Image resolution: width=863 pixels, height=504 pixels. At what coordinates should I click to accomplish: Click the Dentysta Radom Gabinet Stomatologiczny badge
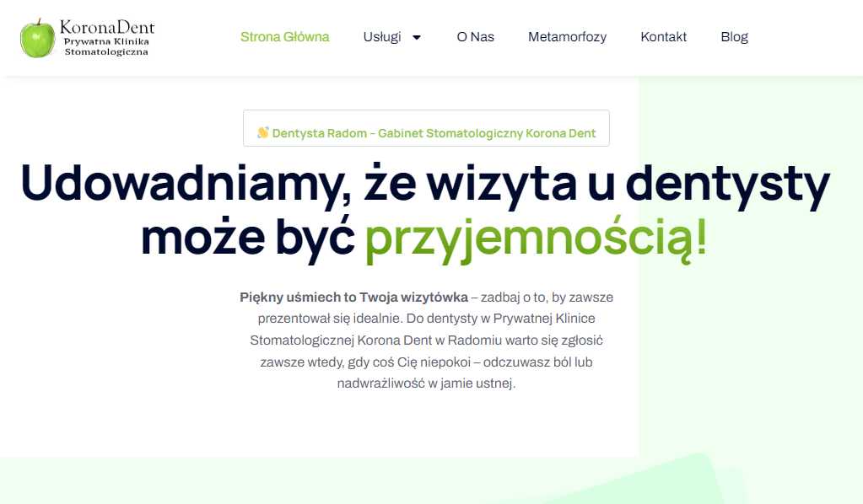(426, 128)
